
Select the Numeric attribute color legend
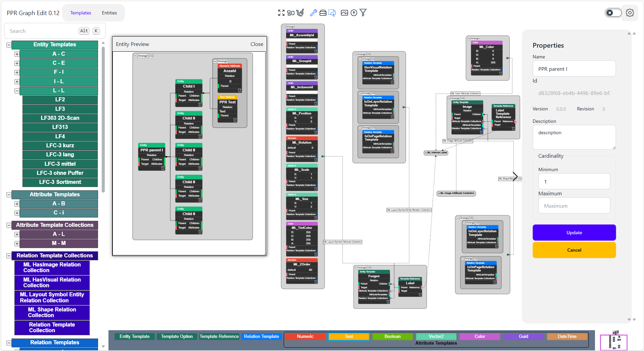(305, 336)
